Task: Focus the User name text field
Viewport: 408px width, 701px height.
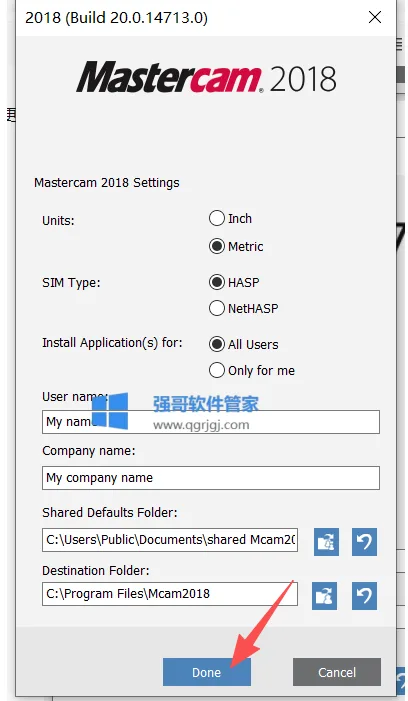Action: [x=211, y=422]
